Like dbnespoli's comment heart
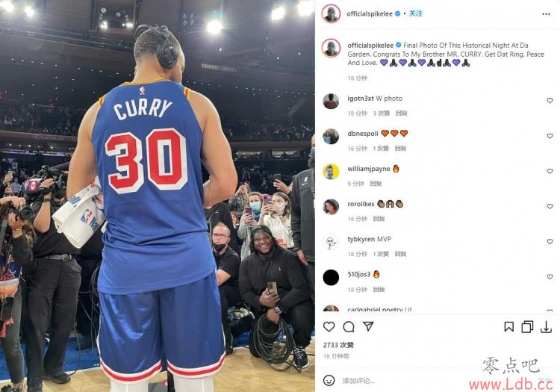Image resolution: width=560 pixels, height=392 pixels. coord(550,136)
